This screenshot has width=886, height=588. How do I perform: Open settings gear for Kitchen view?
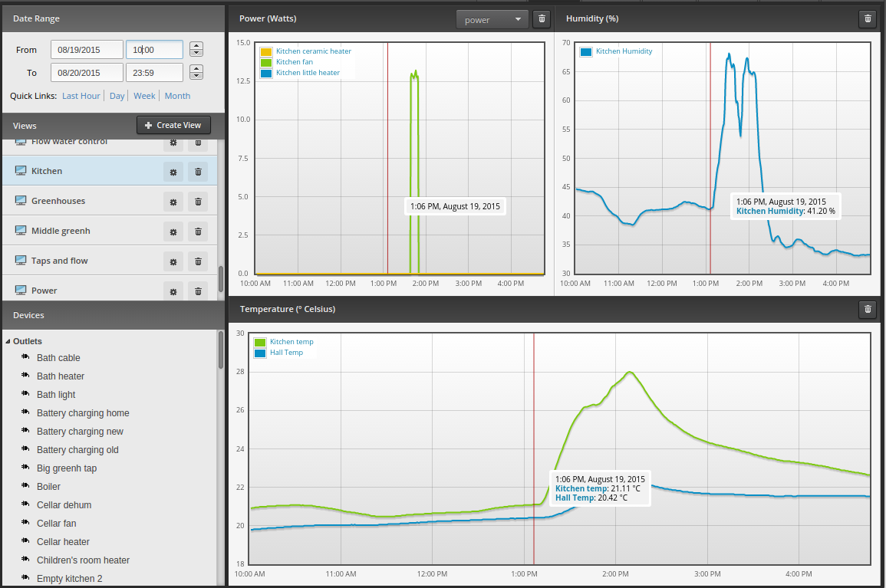[173, 172]
